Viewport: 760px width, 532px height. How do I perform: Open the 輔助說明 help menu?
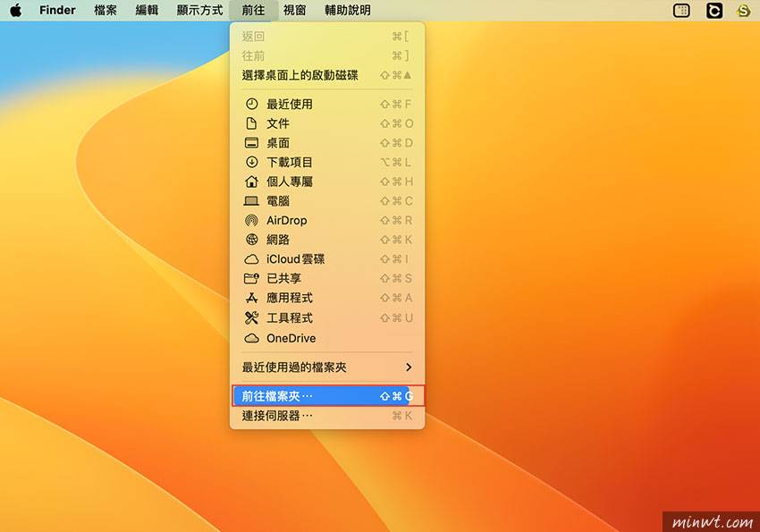pyautogui.click(x=347, y=11)
